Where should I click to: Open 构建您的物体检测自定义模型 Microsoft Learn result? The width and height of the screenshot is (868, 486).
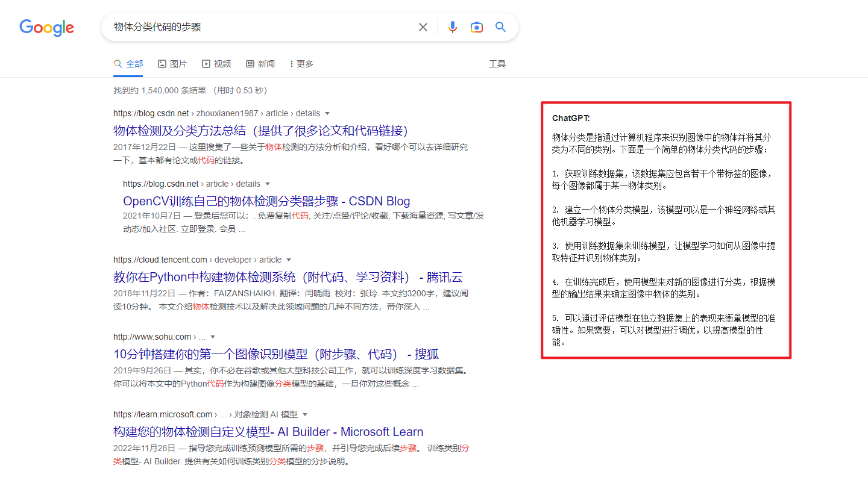268,432
